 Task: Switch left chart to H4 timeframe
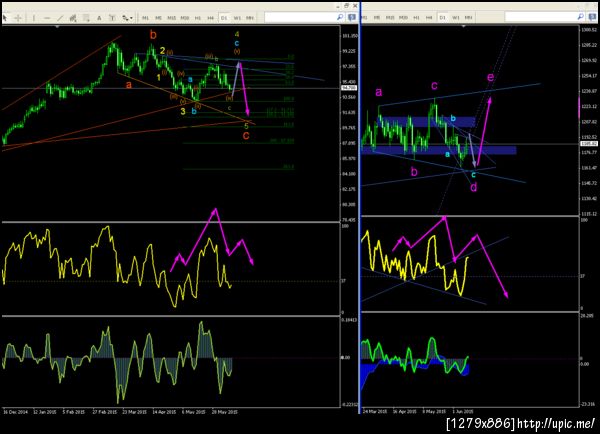210,18
